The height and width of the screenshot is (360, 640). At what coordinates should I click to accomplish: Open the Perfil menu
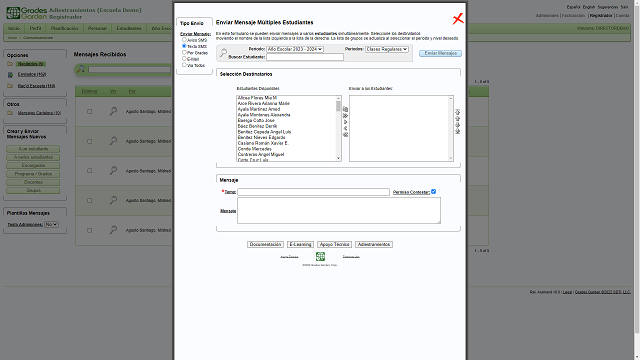coord(36,29)
